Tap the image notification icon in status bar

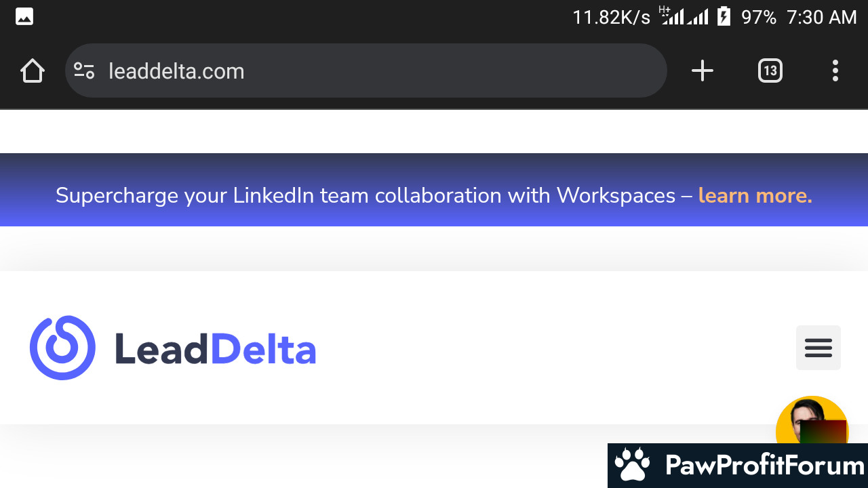[24, 17]
